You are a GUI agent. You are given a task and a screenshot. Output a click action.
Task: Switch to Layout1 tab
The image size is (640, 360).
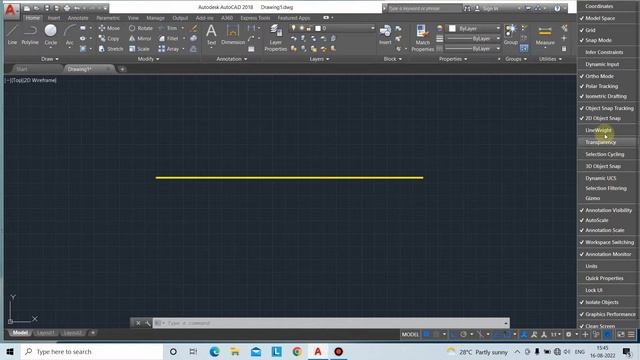click(45, 333)
